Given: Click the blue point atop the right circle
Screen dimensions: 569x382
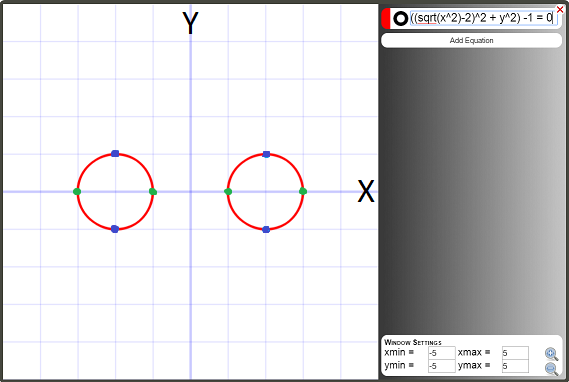Looking at the screenshot, I should tap(266, 154).
